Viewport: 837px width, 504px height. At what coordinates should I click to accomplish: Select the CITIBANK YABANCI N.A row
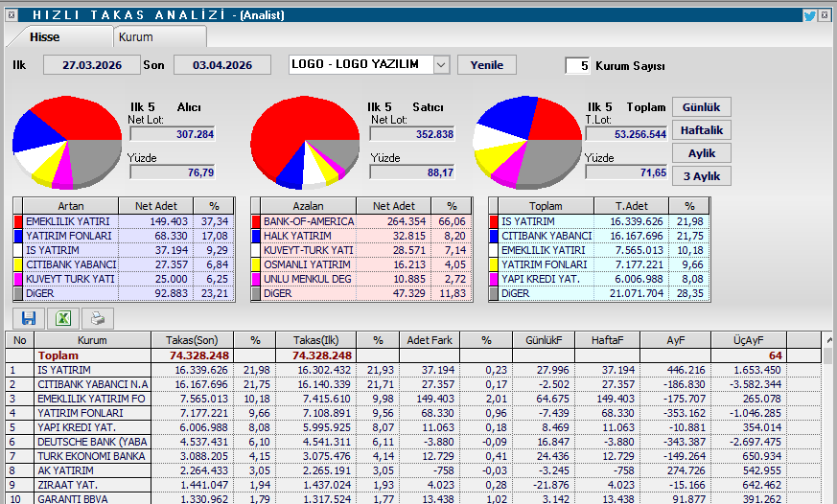pos(413,384)
